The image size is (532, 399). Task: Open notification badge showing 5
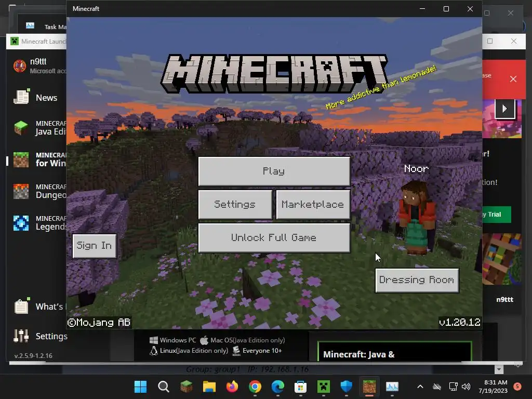[517, 387]
